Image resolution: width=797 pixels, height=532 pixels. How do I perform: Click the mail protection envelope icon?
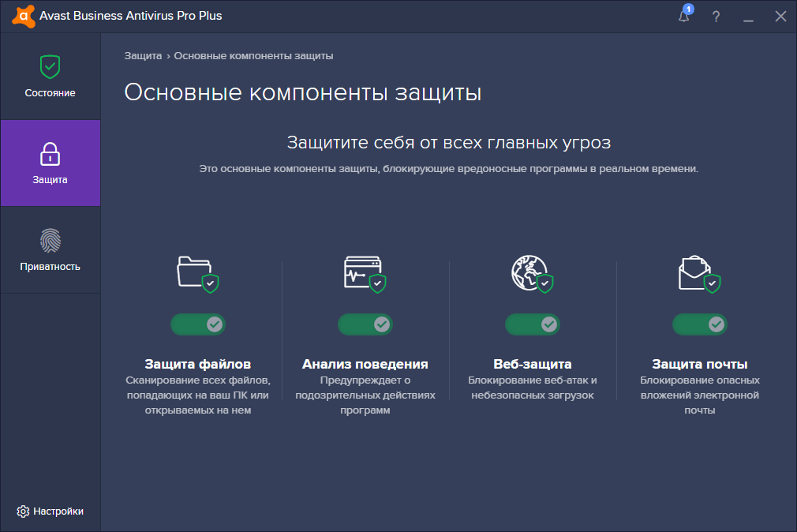coord(699,275)
